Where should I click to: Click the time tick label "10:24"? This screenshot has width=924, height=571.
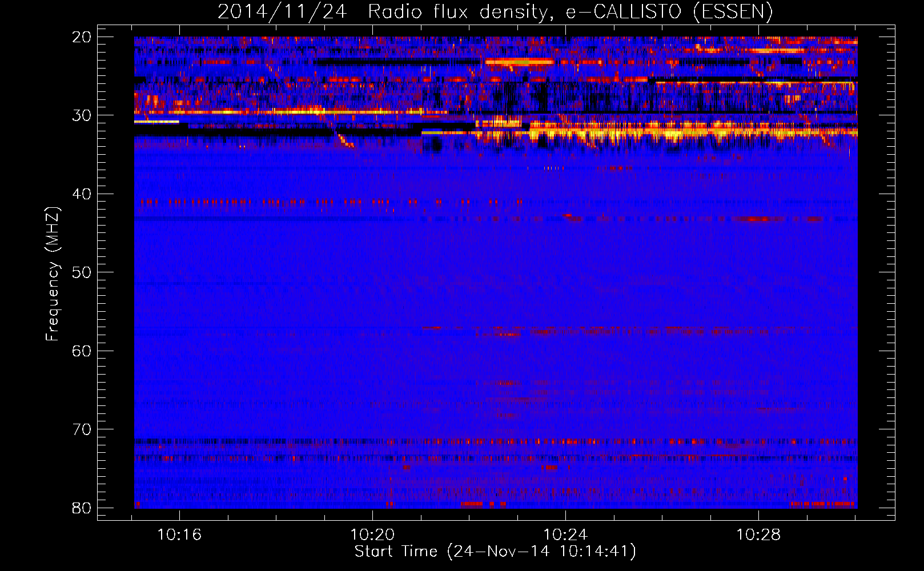pyautogui.click(x=565, y=535)
